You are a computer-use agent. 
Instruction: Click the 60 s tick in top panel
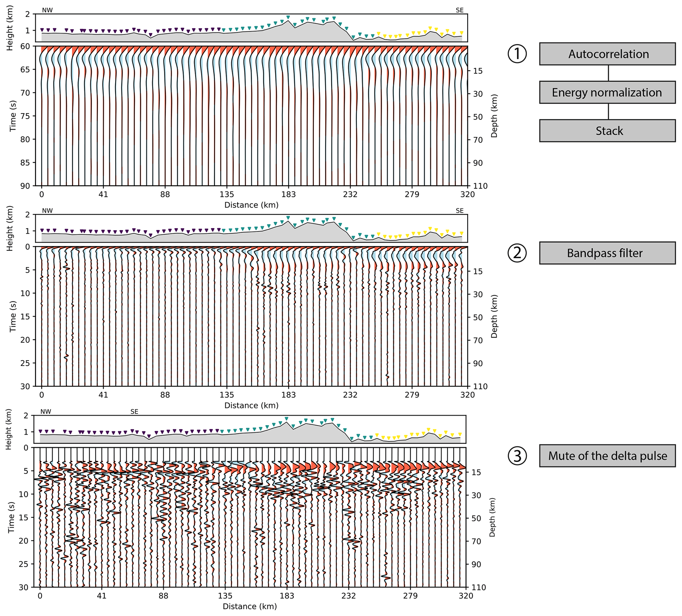(25, 46)
